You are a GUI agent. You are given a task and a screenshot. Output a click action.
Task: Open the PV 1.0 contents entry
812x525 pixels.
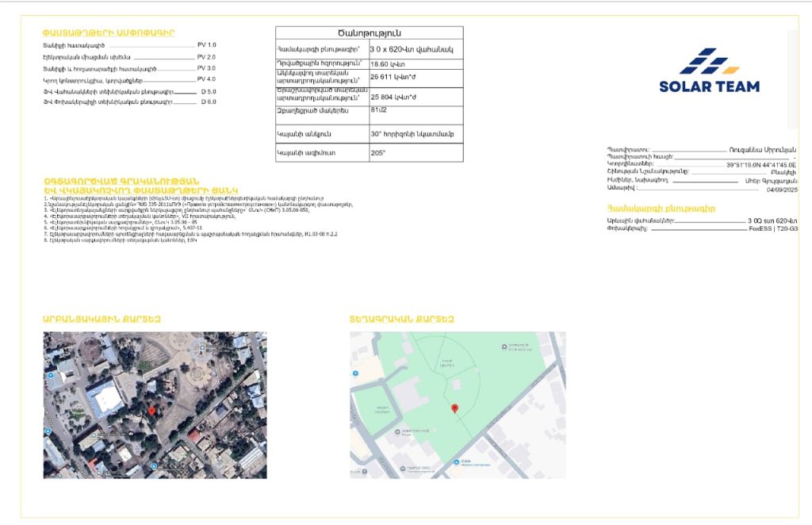tap(206, 46)
